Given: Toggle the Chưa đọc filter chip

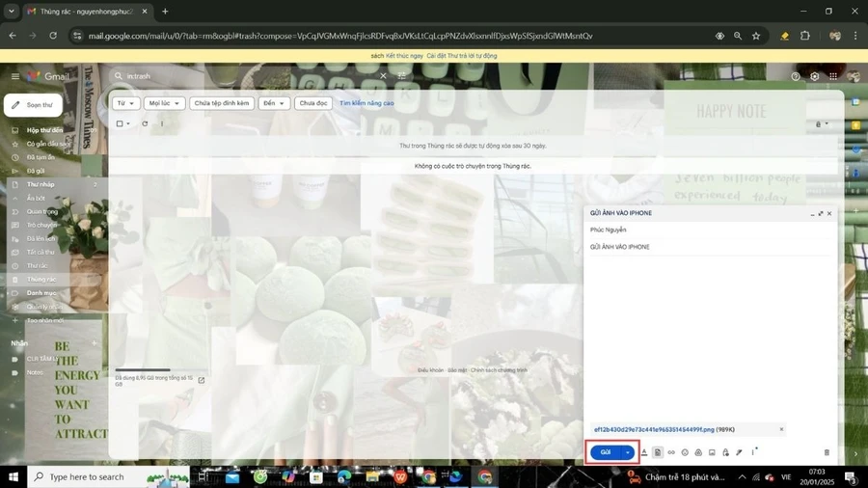Looking at the screenshot, I should tap(313, 103).
